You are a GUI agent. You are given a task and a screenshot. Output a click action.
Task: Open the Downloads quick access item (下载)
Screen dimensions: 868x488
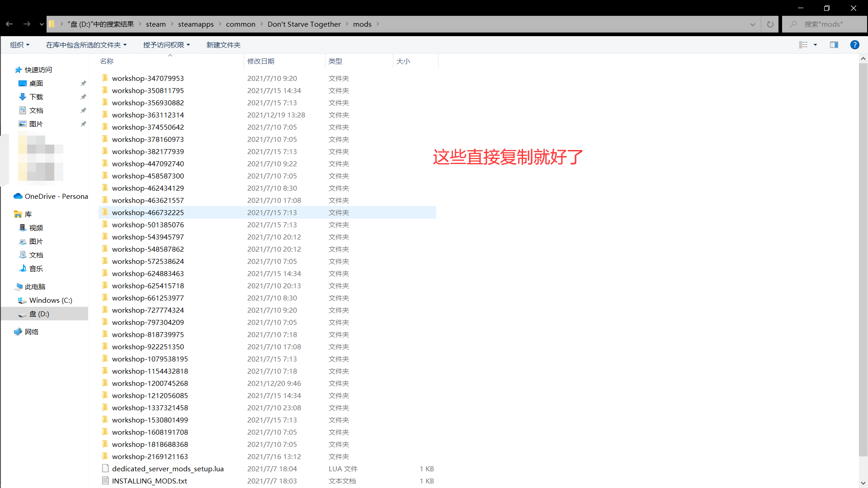pyautogui.click(x=36, y=97)
